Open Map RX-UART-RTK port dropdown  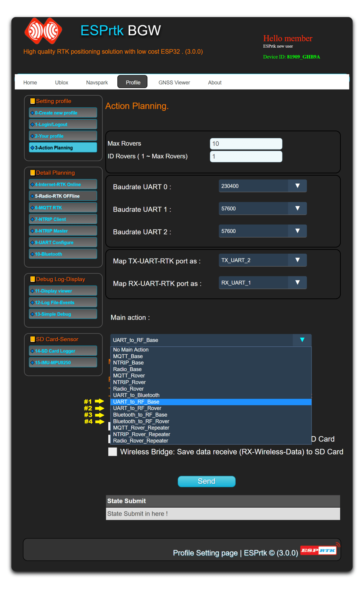coord(263,282)
